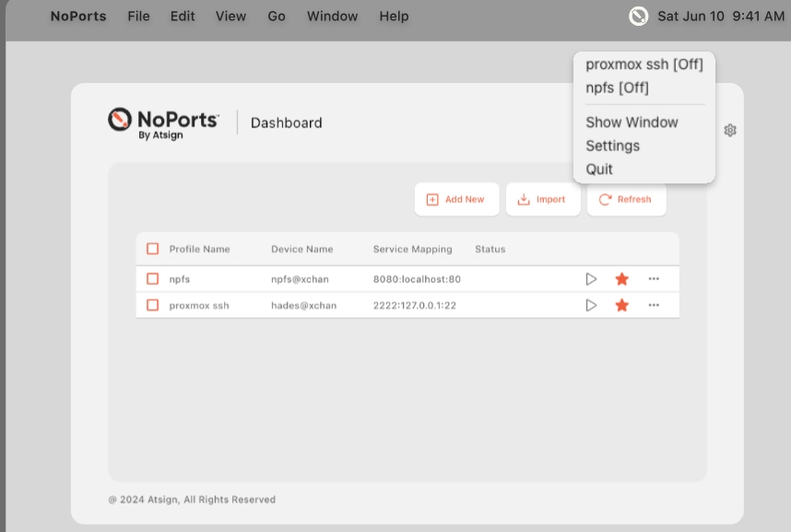Toggle proxmox ssh [Off] in the tray menu
Viewport: 791px width, 532px height.
(x=644, y=65)
